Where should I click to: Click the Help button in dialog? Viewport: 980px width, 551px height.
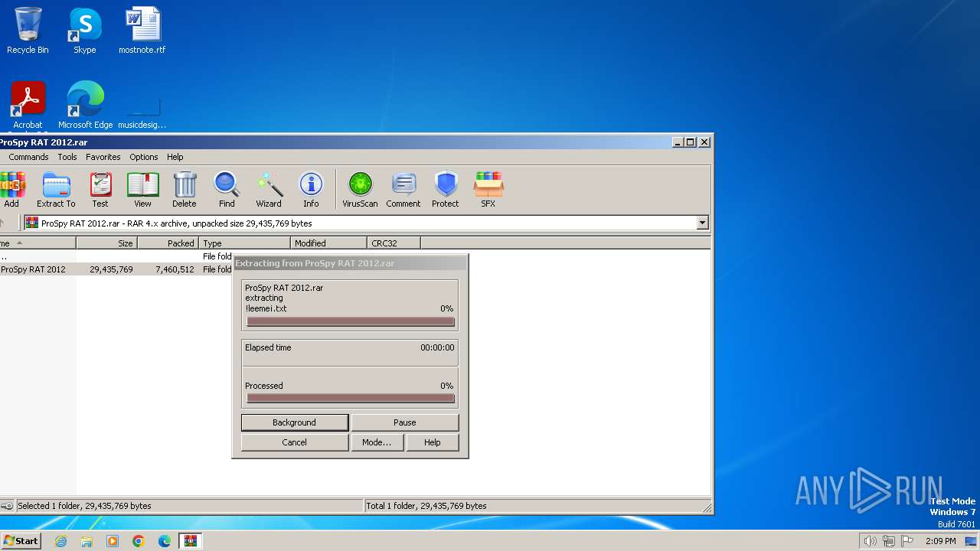coord(433,442)
